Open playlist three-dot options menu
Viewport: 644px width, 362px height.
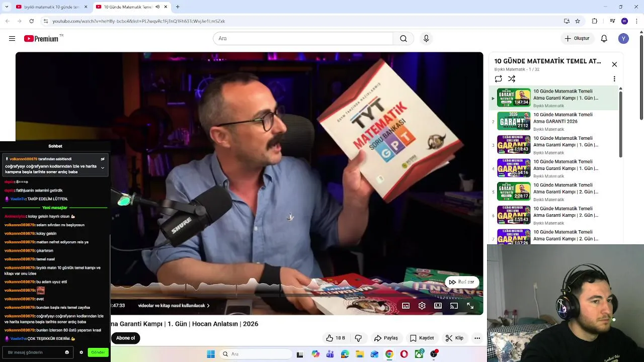[614, 79]
